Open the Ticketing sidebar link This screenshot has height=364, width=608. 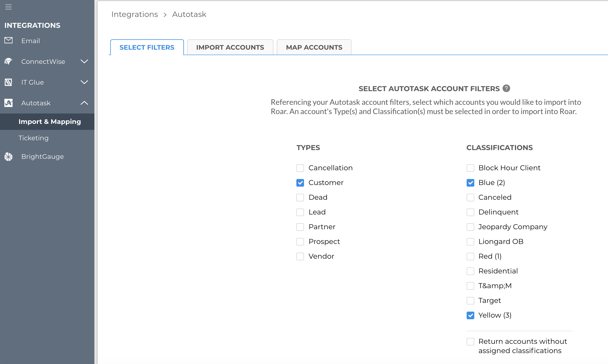click(x=34, y=138)
